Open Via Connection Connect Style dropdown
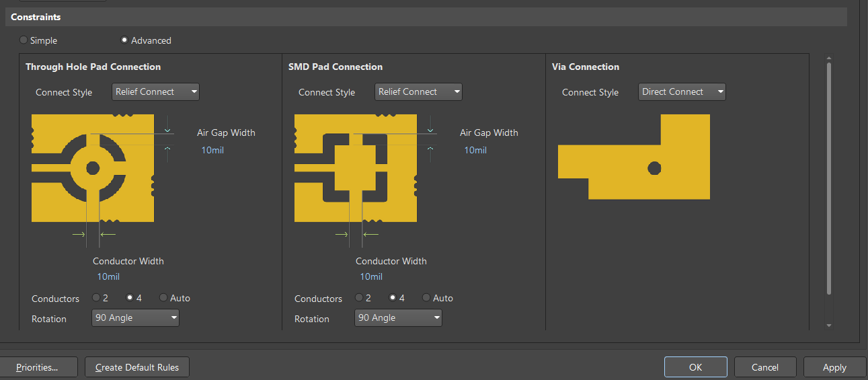 (682, 92)
